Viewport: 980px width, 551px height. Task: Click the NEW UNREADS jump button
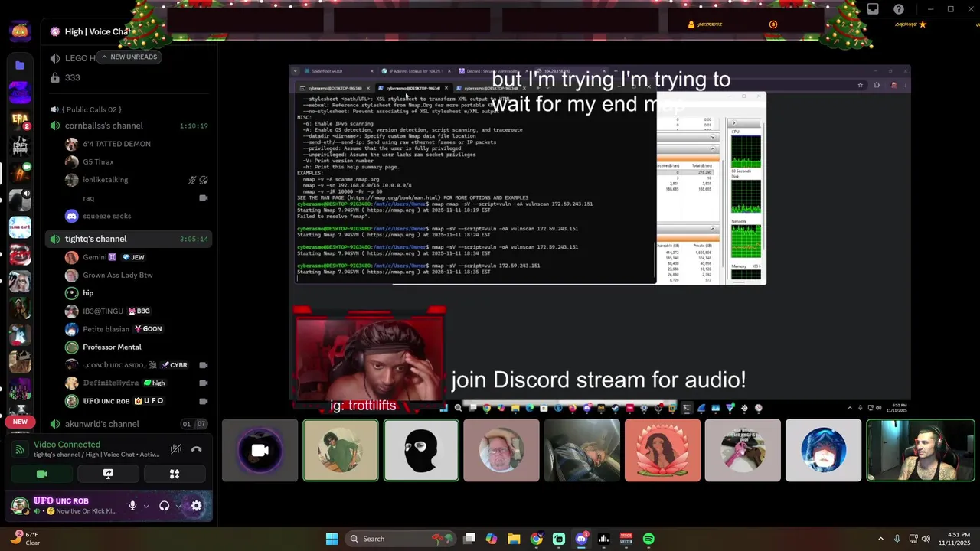click(x=128, y=57)
